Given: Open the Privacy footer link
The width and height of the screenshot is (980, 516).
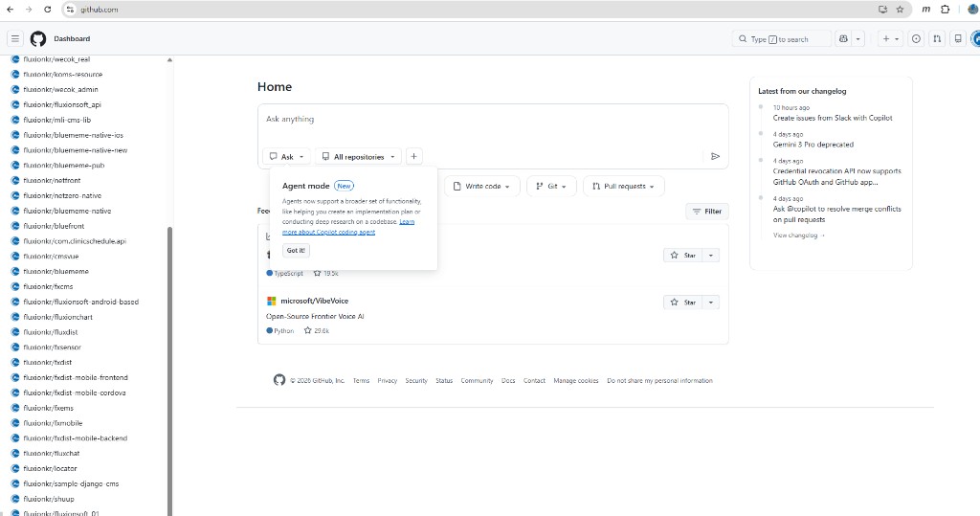Looking at the screenshot, I should point(388,380).
